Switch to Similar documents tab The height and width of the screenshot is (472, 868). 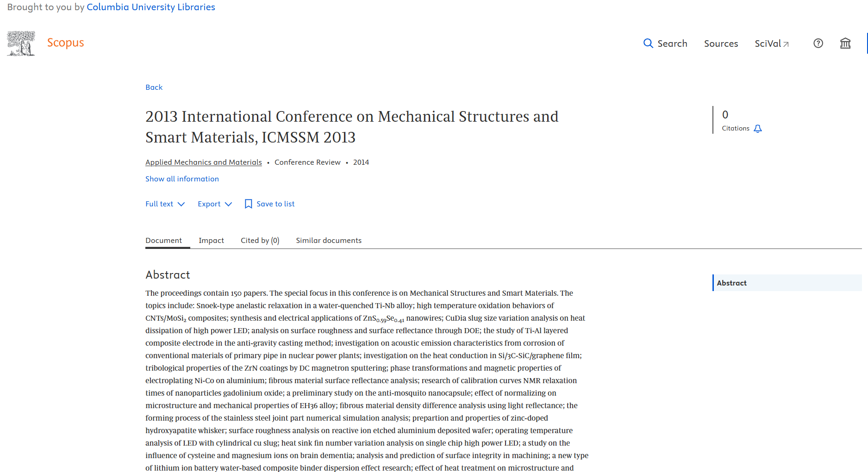click(x=329, y=241)
